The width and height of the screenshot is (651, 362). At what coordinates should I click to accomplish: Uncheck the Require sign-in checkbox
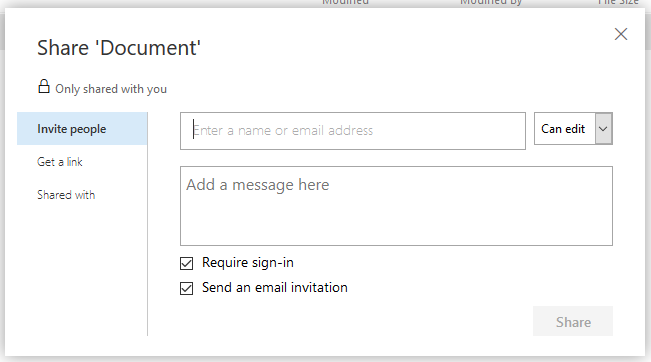(x=186, y=263)
